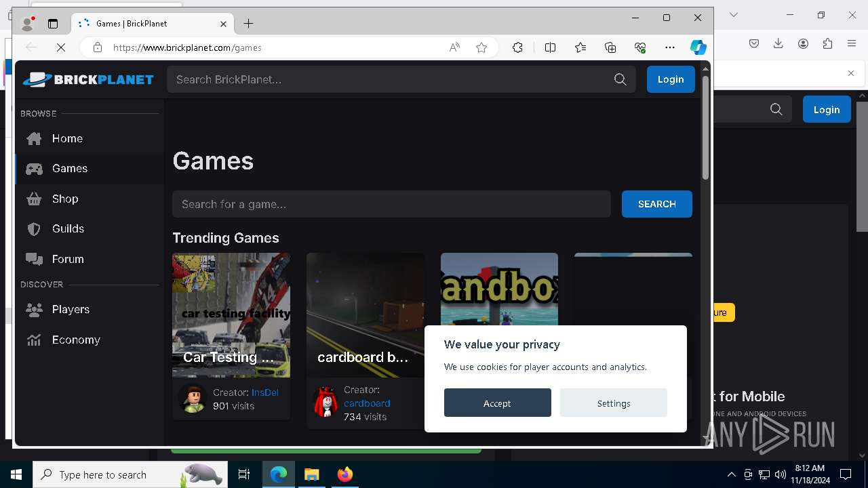Open the Windows Start menu
The height and width of the screenshot is (488, 868).
[x=16, y=474]
